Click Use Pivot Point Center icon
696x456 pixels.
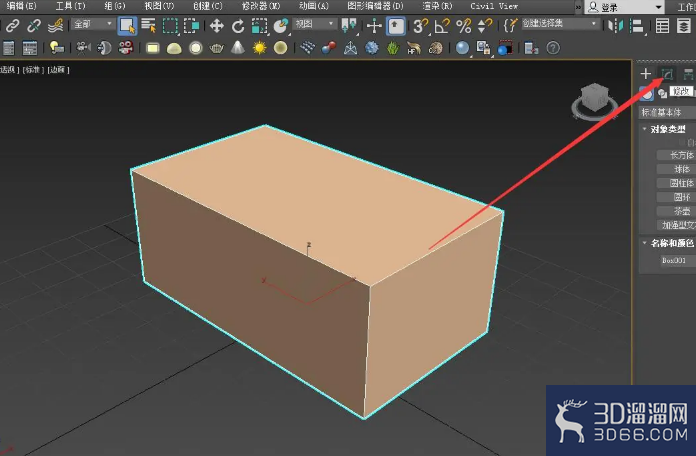point(349,25)
